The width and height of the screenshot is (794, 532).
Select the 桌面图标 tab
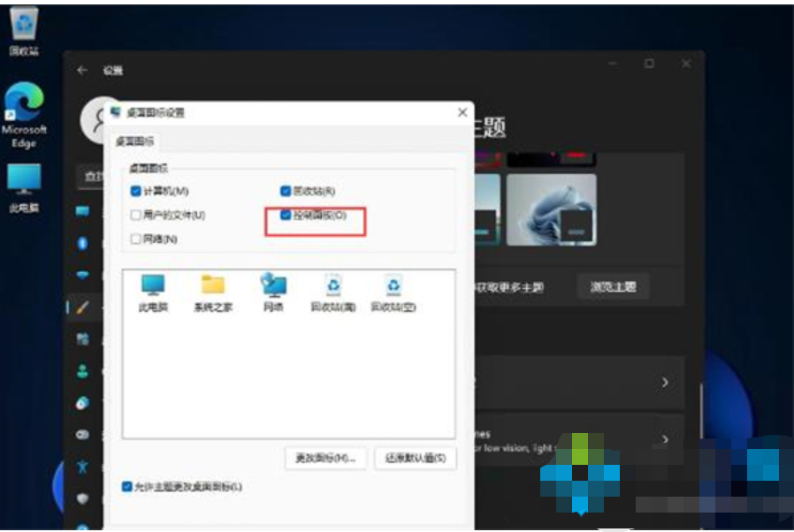(135, 141)
